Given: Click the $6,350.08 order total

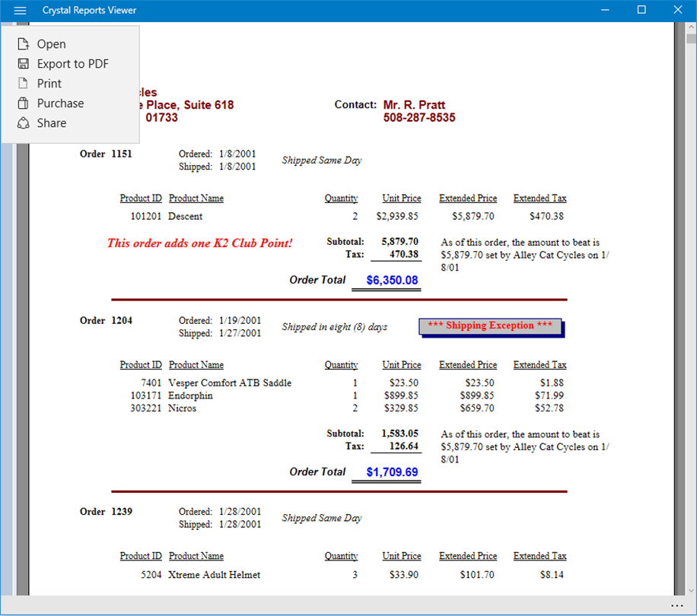Looking at the screenshot, I should point(392,281).
